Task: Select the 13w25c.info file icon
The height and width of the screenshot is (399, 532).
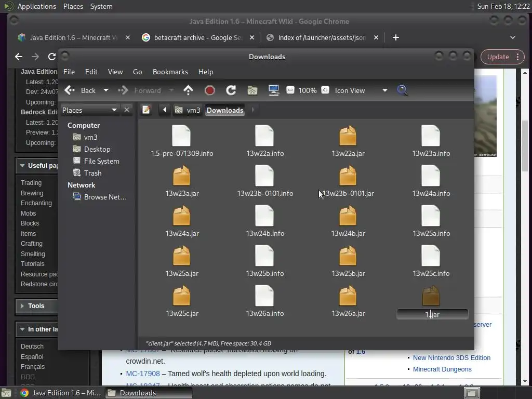Action: 431,256
